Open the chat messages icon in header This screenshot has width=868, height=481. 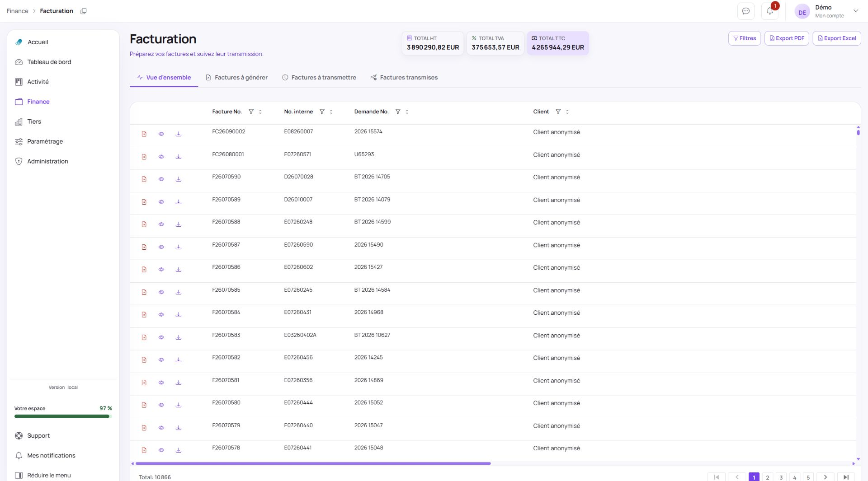pos(745,11)
